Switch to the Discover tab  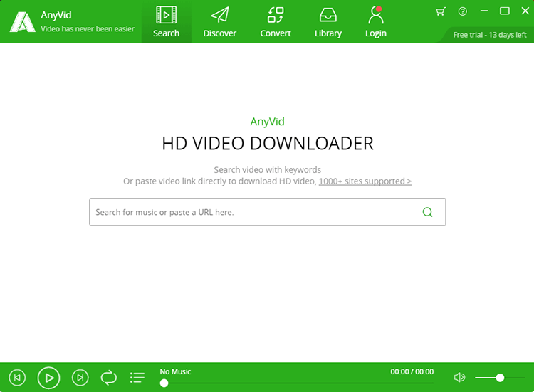220,21
